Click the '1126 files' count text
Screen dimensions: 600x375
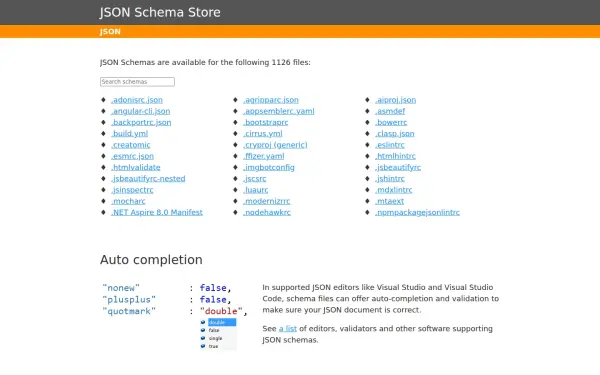290,62
